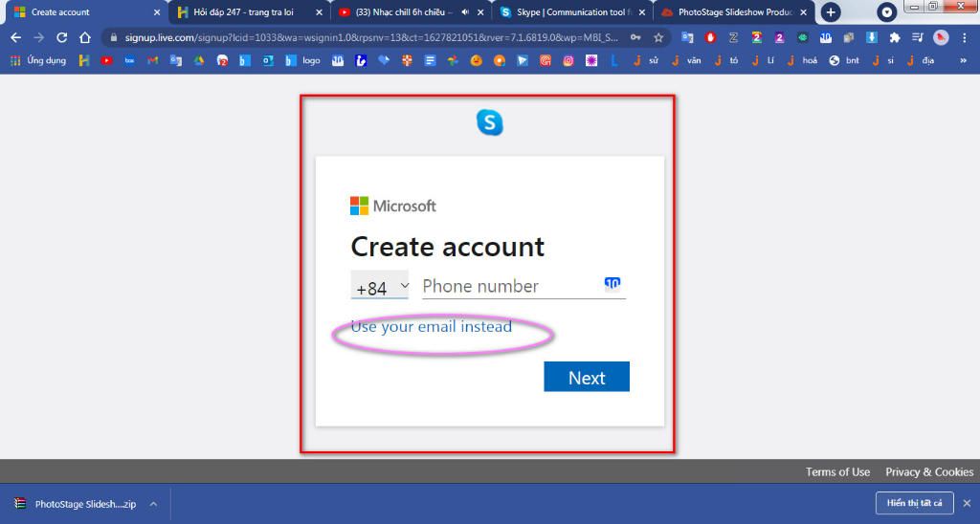Screen dimensions: 980x524
Task: Open Instagram bookmark in bookmarks bar
Action: coord(568,60)
